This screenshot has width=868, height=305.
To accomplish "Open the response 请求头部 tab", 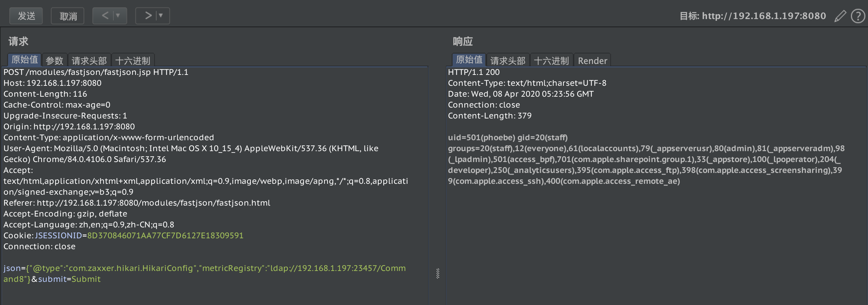I will click(508, 61).
